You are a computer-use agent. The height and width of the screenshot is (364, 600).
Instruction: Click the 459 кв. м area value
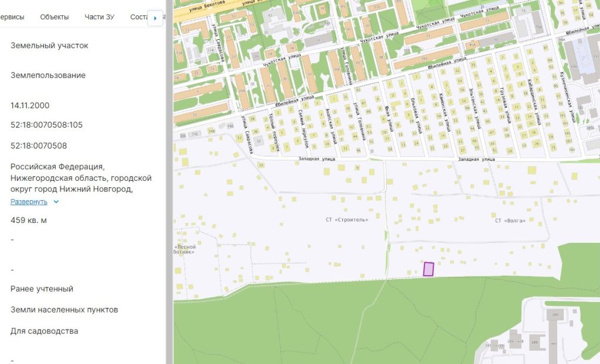pyautogui.click(x=29, y=221)
